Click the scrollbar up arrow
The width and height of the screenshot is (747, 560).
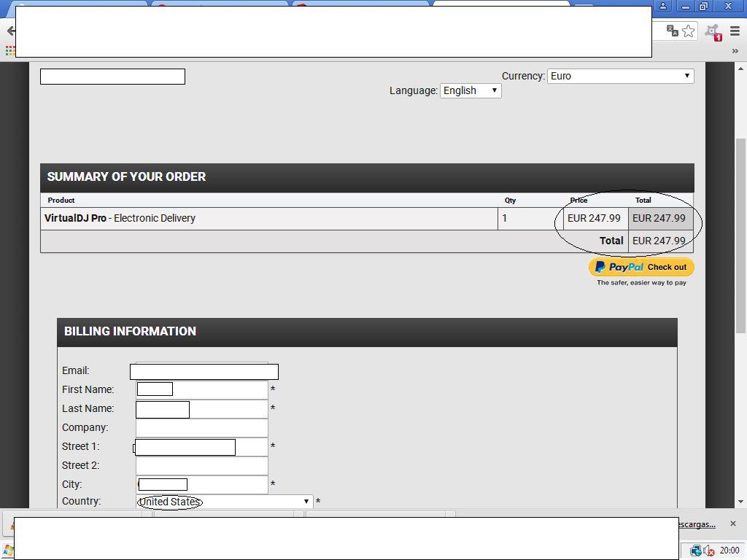coord(741,69)
